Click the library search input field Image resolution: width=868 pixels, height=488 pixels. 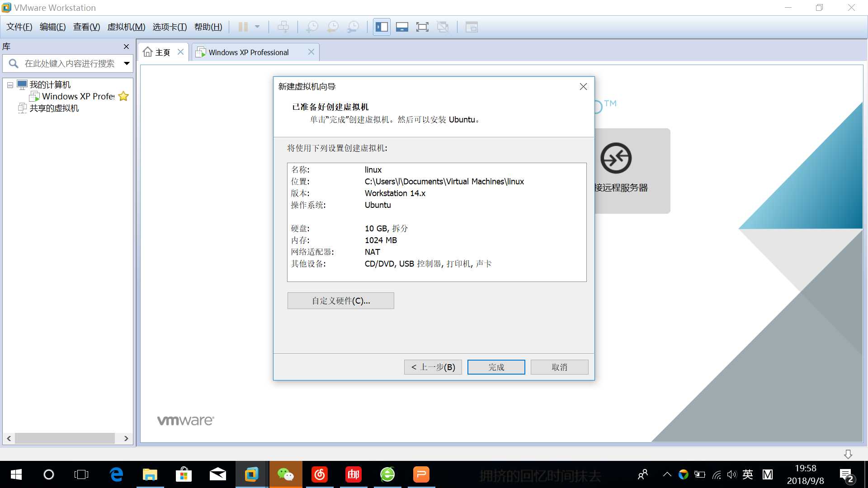[69, 64]
